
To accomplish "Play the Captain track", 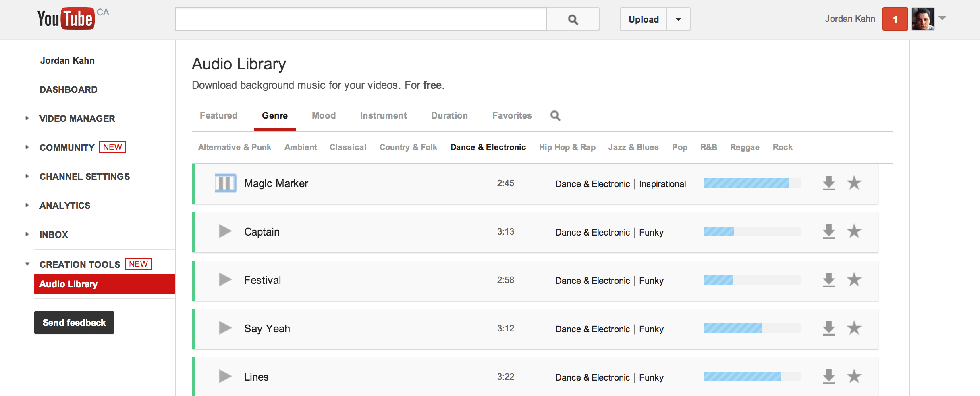I will pyautogui.click(x=224, y=231).
